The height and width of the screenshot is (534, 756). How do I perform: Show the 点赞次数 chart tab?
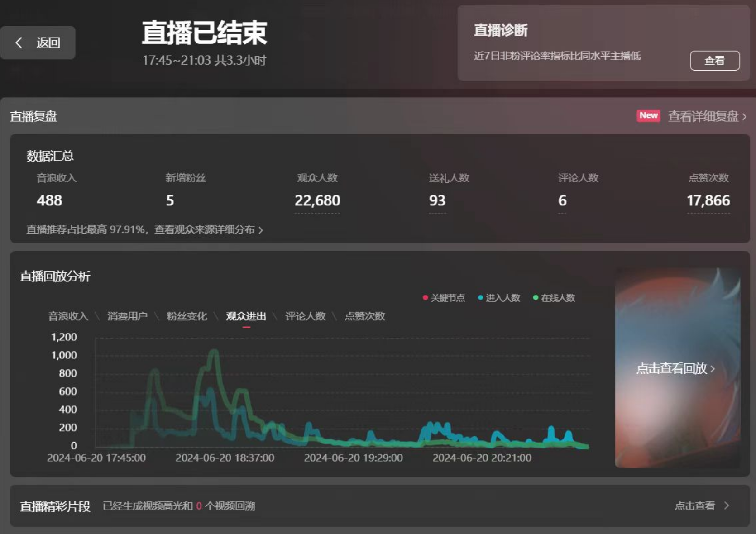[x=364, y=316]
